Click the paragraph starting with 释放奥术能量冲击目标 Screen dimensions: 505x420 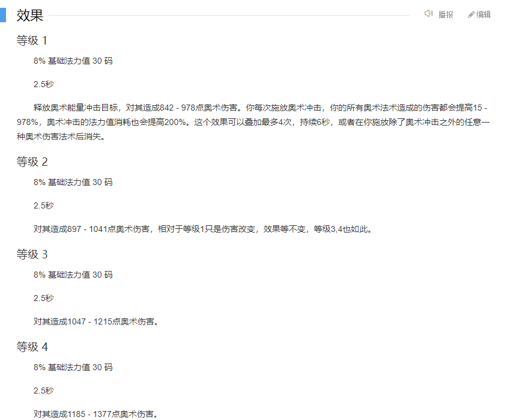point(253,122)
